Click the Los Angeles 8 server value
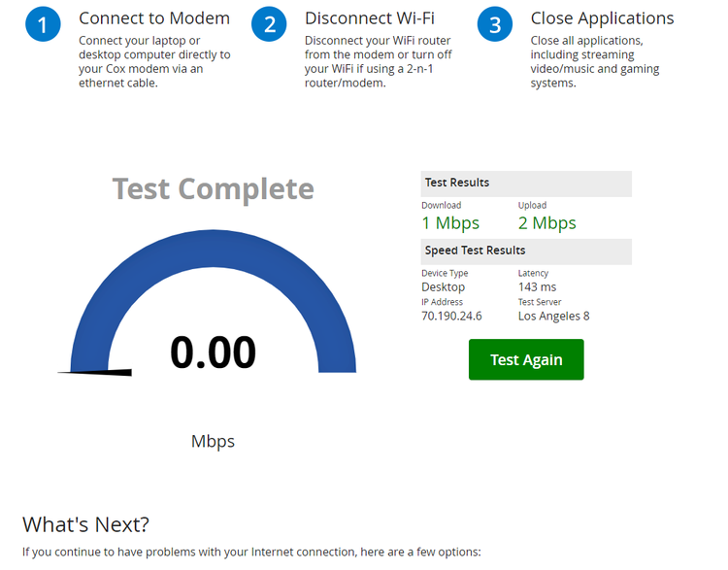Viewport: 728px width, 570px height. coord(554,317)
